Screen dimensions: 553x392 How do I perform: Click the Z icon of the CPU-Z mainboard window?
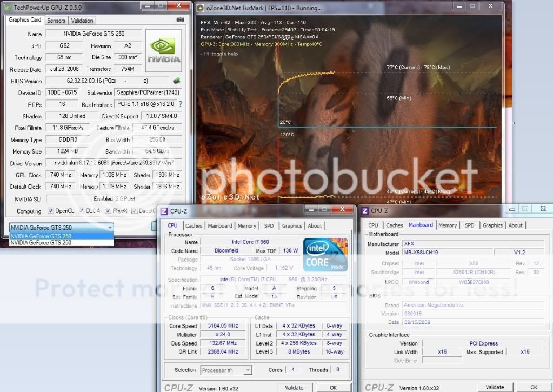pyautogui.click(x=365, y=211)
